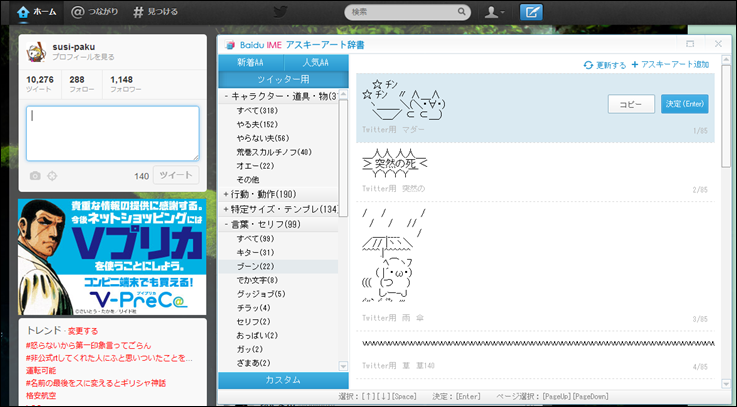Click the plus アスキーアート追加 icon

pyautogui.click(x=634, y=65)
